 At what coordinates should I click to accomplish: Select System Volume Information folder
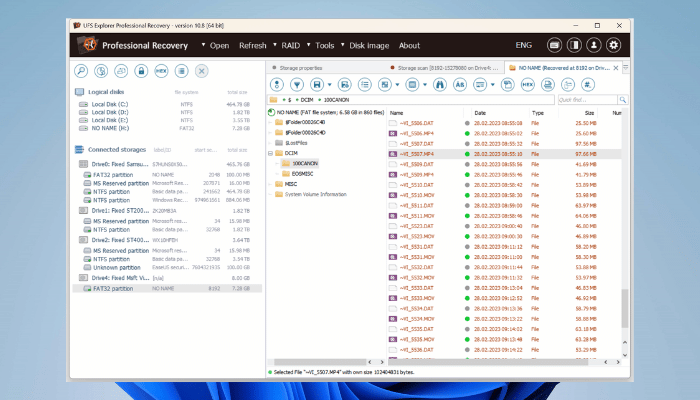coord(316,194)
